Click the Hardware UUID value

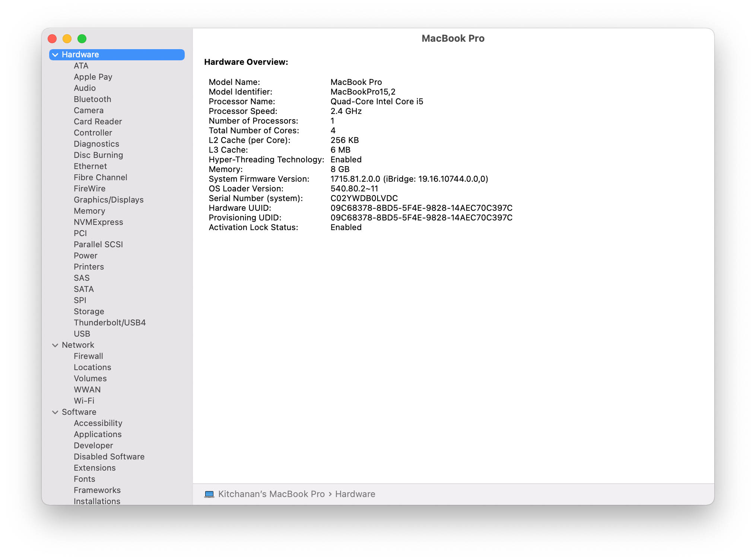[422, 208]
